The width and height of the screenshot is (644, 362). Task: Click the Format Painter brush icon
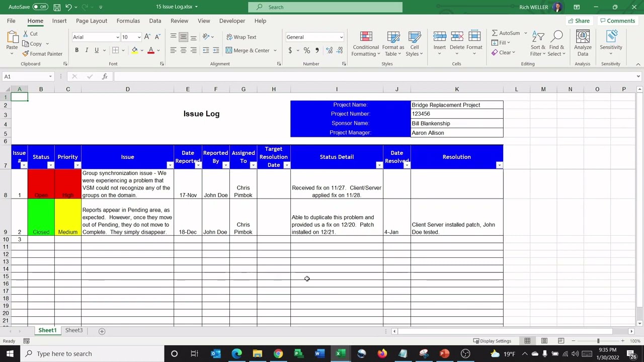click(x=26, y=54)
